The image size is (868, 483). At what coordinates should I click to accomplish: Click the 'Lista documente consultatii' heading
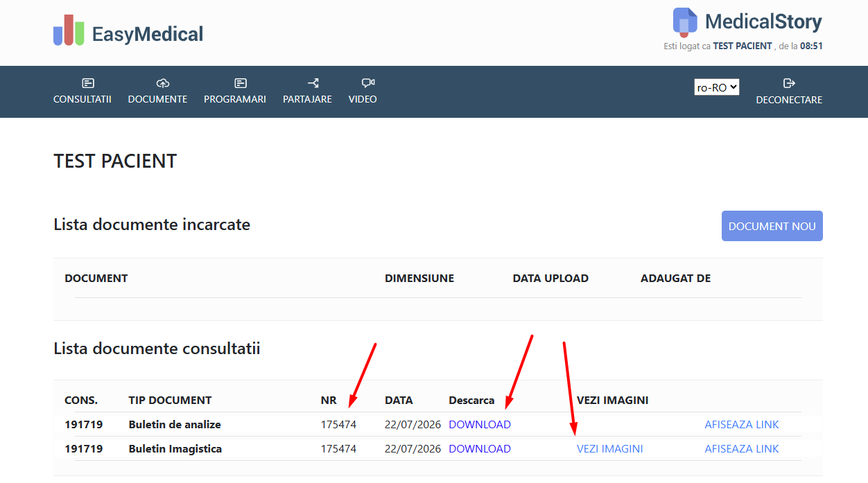[157, 349]
